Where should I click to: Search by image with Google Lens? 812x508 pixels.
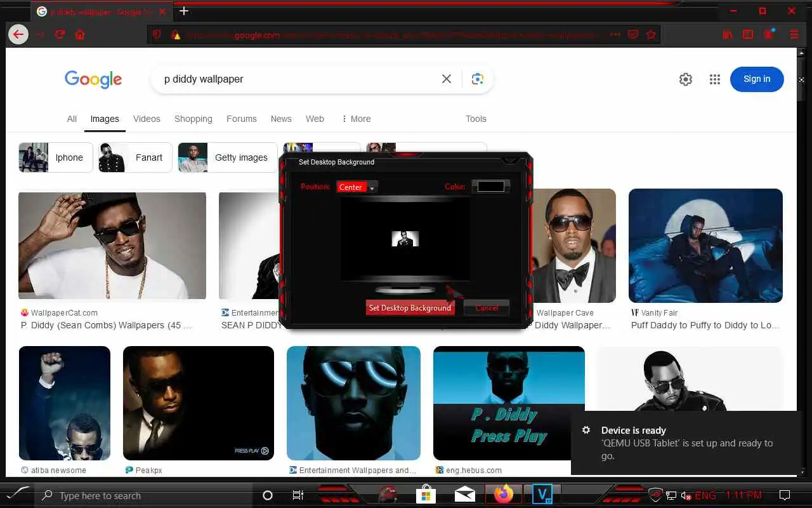478,79
